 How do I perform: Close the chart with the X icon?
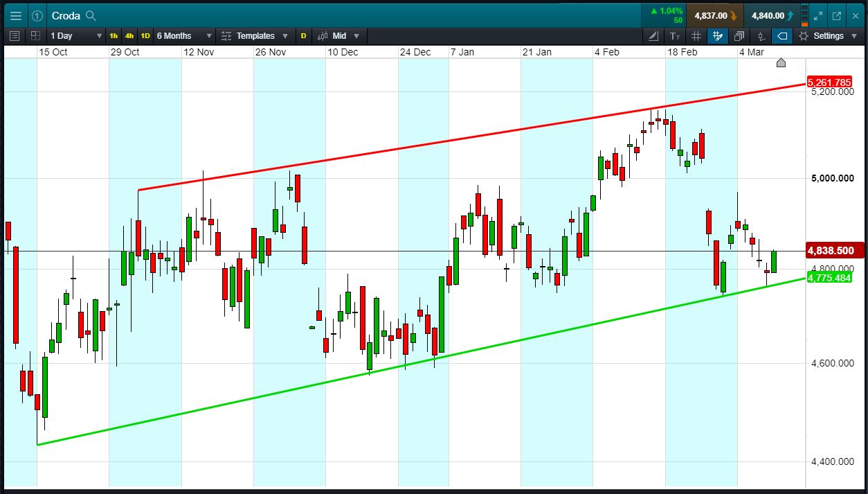tap(854, 15)
